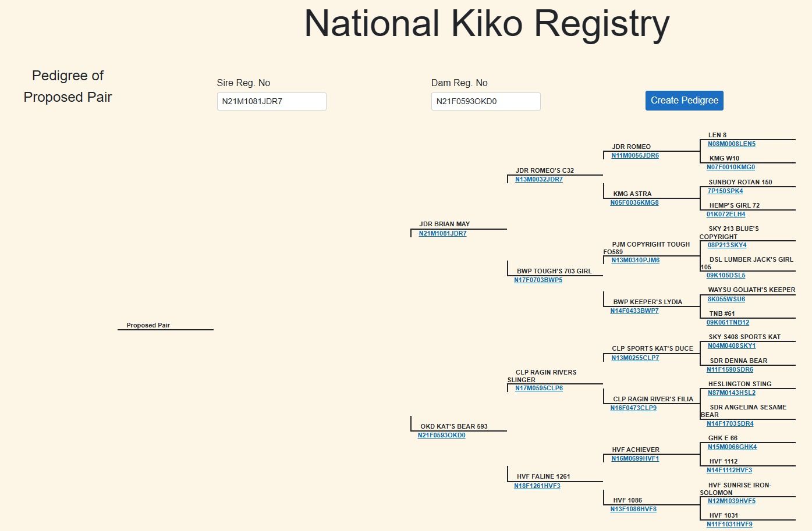Open N13F1086HVF8 link under HVF 1086
This screenshot has height=531, width=812.
[x=633, y=509]
